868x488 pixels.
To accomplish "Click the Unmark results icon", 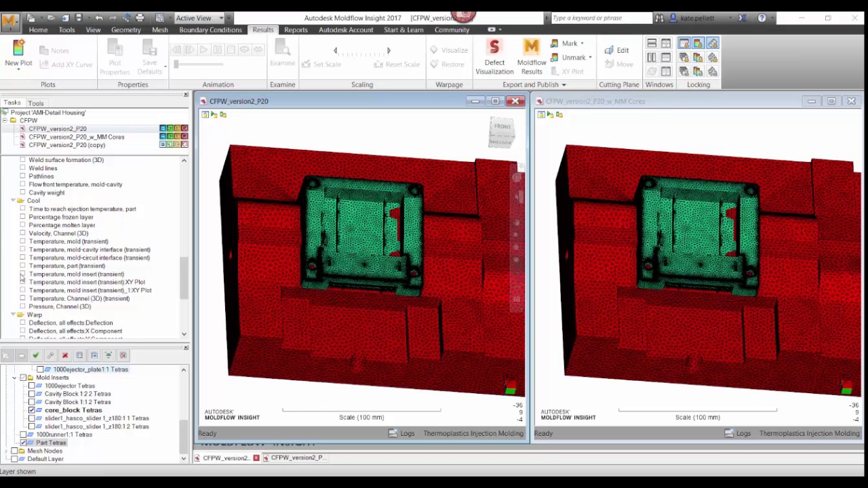I will [555, 58].
